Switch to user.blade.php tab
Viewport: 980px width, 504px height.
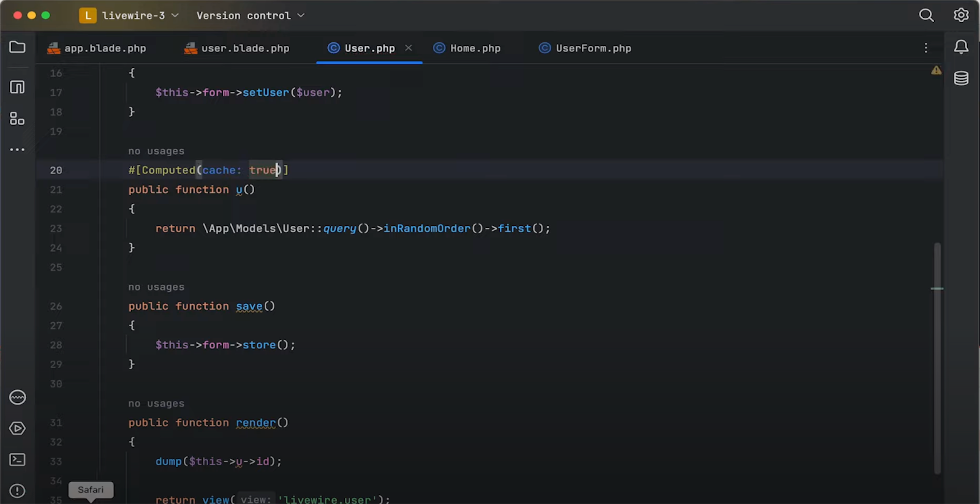pos(237,48)
